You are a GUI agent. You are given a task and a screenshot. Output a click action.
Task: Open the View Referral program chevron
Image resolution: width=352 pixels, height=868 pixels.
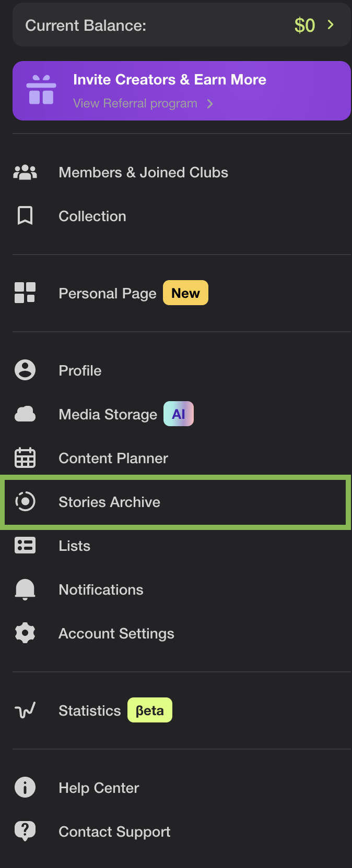(x=209, y=103)
